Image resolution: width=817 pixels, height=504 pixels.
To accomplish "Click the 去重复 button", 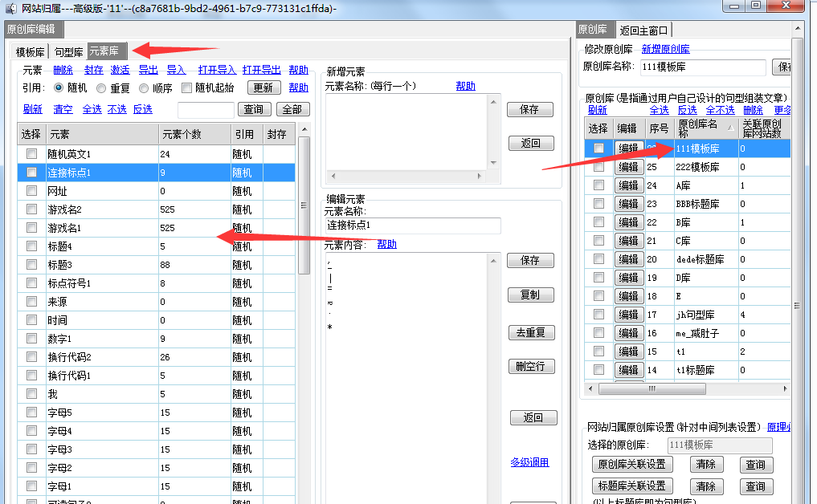I will [530, 332].
